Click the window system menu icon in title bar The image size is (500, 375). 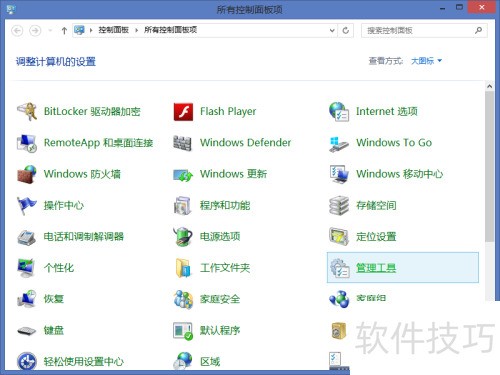(10, 9)
